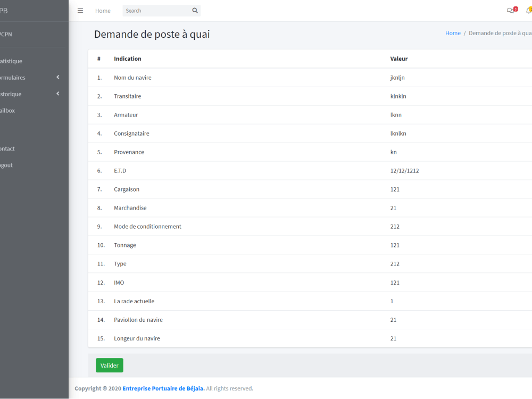Select the Consignataire row label
The width and height of the screenshot is (532, 399).
[131, 134]
